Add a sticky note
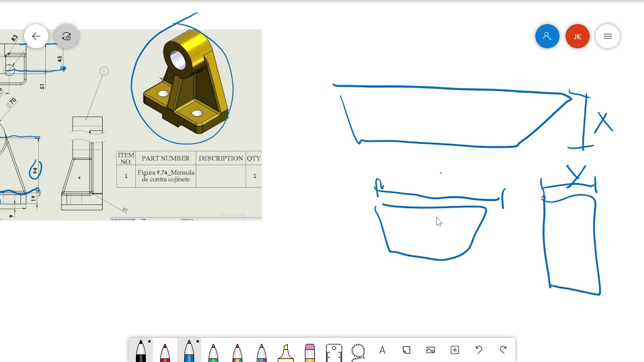 pyautogui.click(x=407, y=350)
